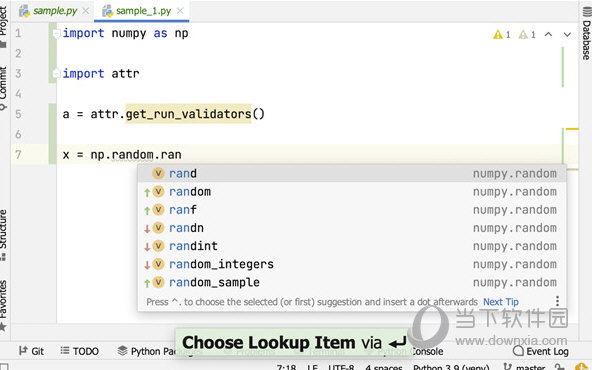Screen dimensions: 592x370
Task: Select the random_integers completion suggestion
Action: (x=352, y=264)
